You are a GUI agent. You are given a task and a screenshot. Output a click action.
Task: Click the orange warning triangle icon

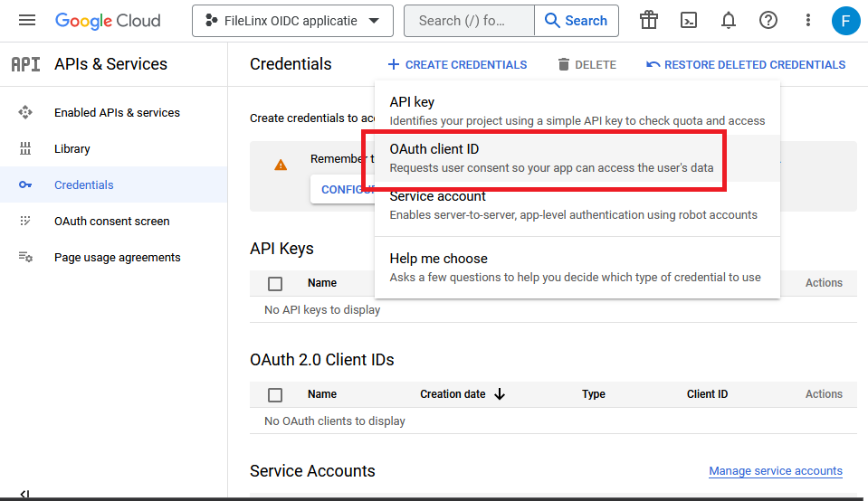coord(281,165)
